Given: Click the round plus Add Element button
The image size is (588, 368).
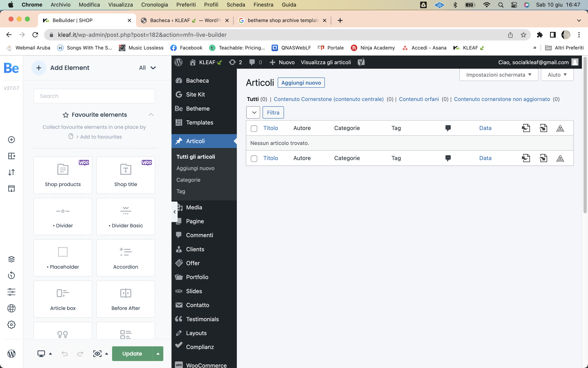Looking at the screenshot, I should point(39,68).
